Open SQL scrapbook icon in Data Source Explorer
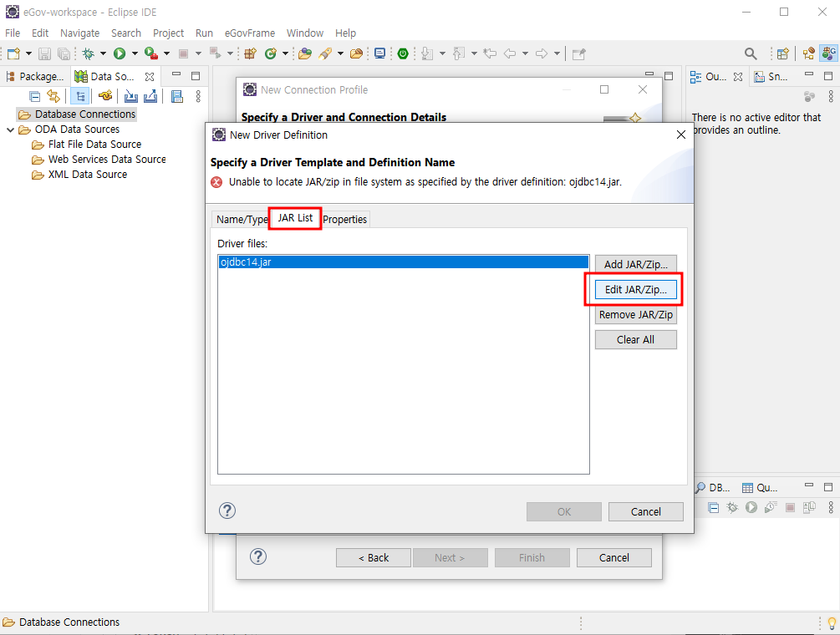 tap(177, 96)
